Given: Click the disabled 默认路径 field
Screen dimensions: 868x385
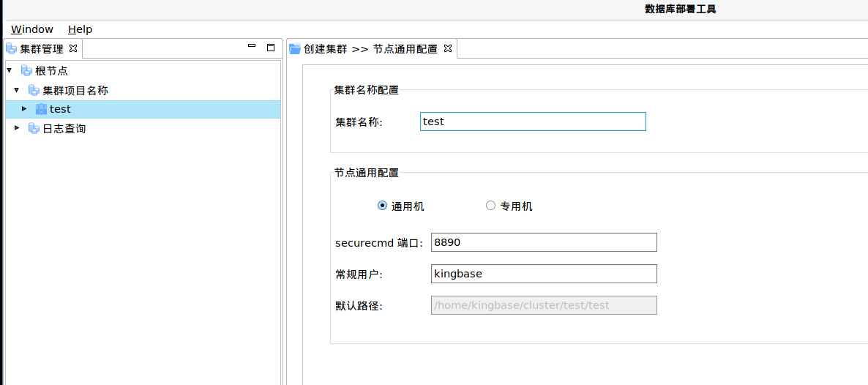Looking at the screenshot, I should pos(545,305).
